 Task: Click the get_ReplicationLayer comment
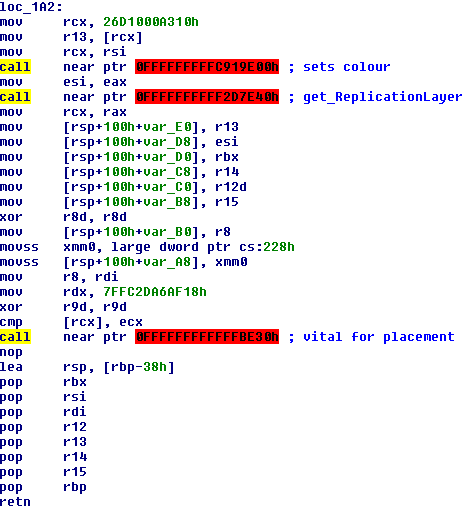[382, 97]
